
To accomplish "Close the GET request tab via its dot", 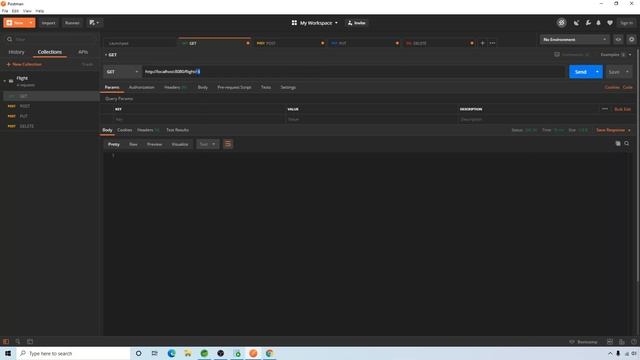I will 248,43.
